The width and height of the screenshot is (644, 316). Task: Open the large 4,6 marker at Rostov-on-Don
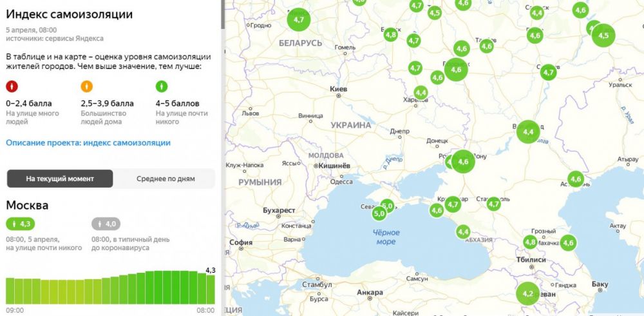tap(462, 161)
